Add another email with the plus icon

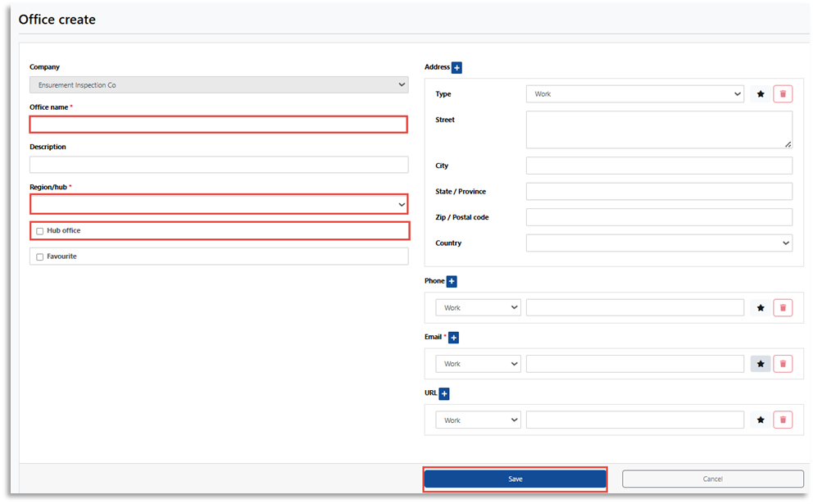454,338
